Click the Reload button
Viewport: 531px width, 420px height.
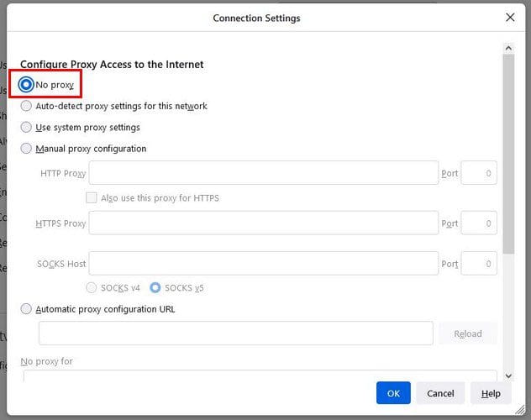point(468,333)
